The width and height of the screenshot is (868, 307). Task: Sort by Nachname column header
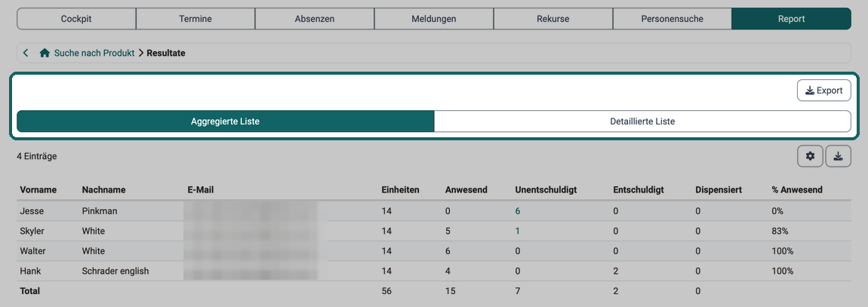point(103,190)
